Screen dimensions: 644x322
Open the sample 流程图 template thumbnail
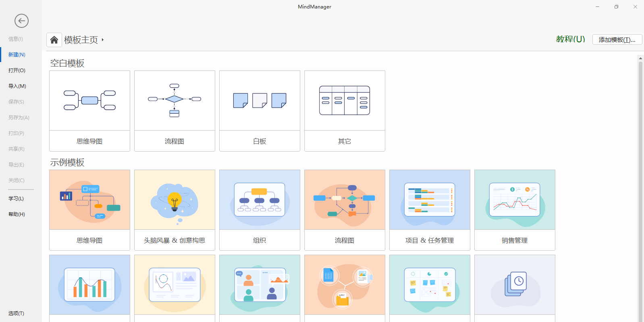(x=345, y=200)
